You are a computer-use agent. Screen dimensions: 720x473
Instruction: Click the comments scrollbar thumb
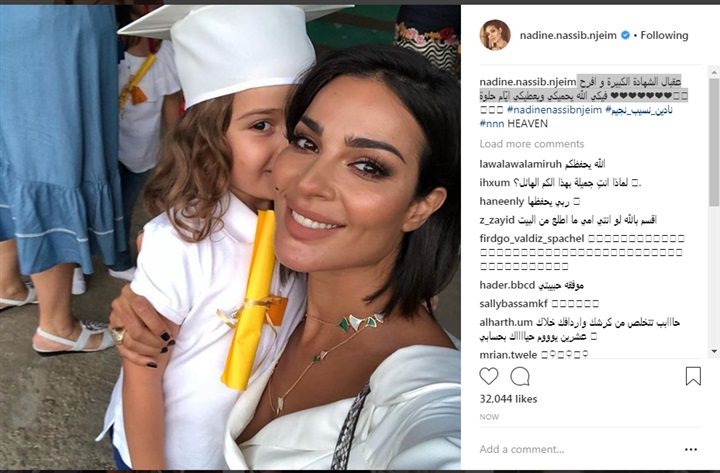714,142
